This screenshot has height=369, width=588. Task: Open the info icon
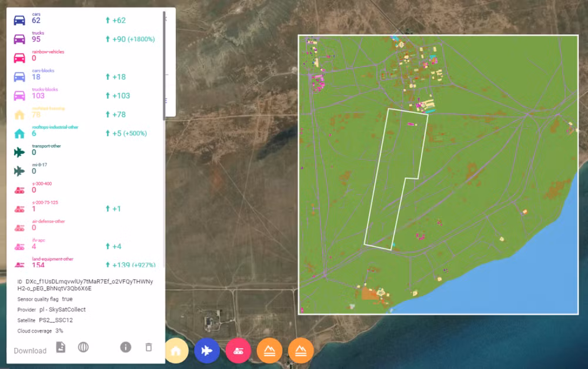pos(126,347)
